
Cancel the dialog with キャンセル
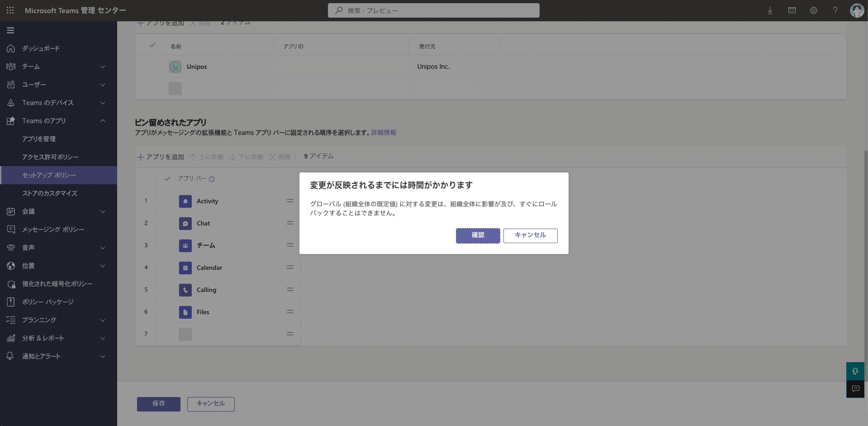point(530,235)
